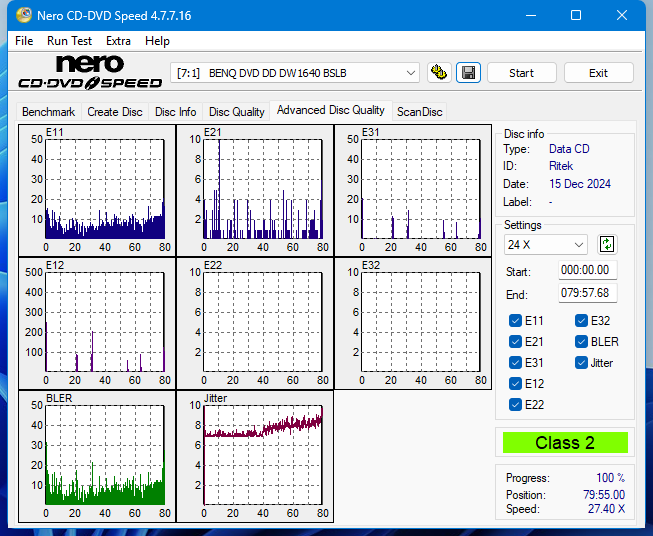Click the E12 error graph
Screen dimensions: 653x536
coord(97,324)
